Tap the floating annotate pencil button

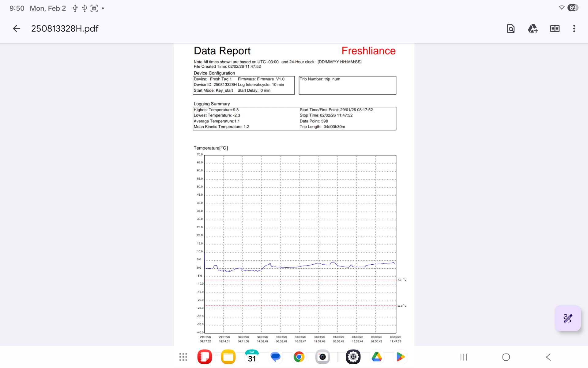point(567,318)
